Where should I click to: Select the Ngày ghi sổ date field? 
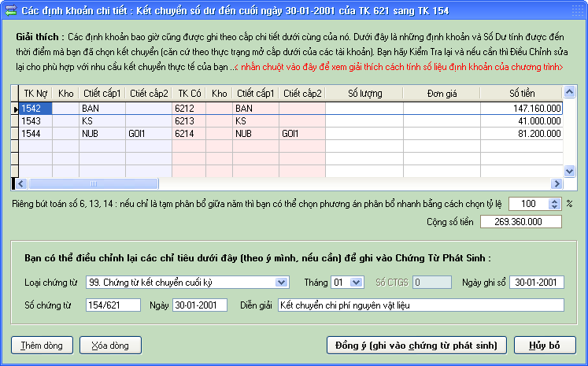536,283
